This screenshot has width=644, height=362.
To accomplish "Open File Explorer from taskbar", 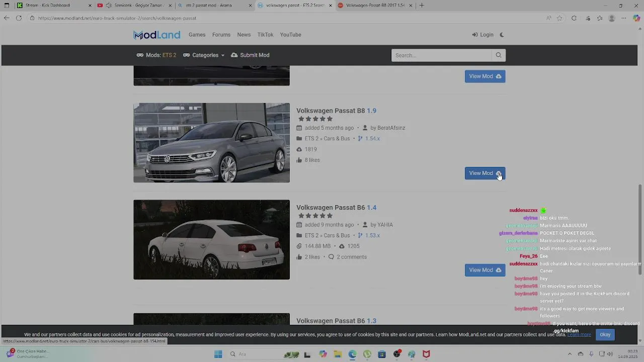I will 338,354.
